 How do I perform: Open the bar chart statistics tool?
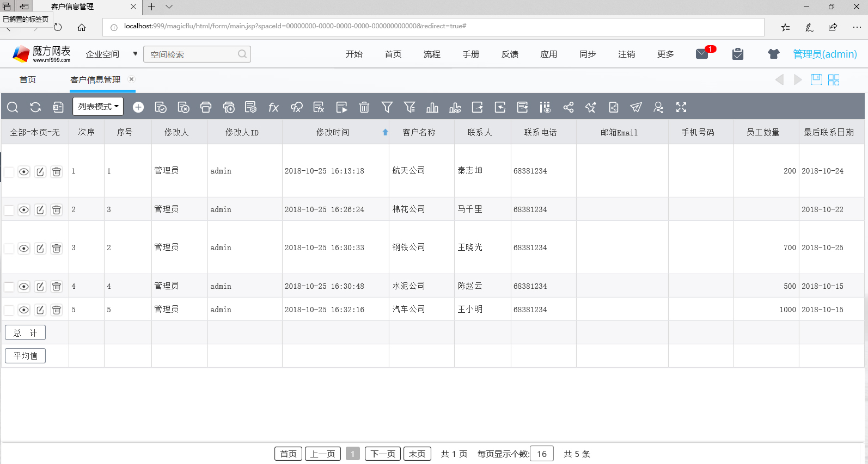[432, 107]
